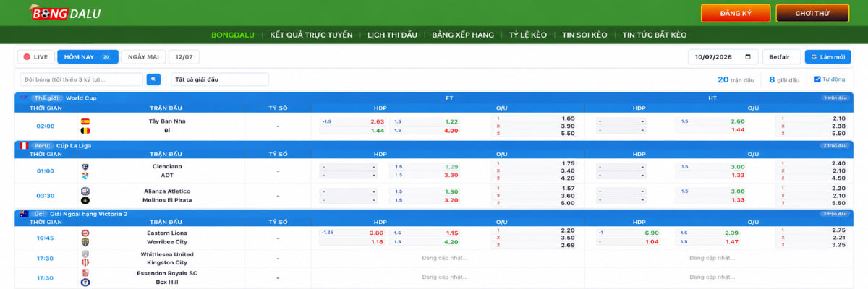Go to BẢNG XẾP HẠNG menu item

[463, 35]
